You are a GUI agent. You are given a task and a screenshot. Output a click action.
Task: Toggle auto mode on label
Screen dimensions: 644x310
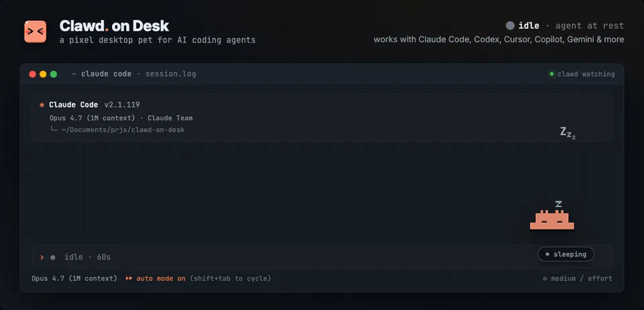point(161,278)
